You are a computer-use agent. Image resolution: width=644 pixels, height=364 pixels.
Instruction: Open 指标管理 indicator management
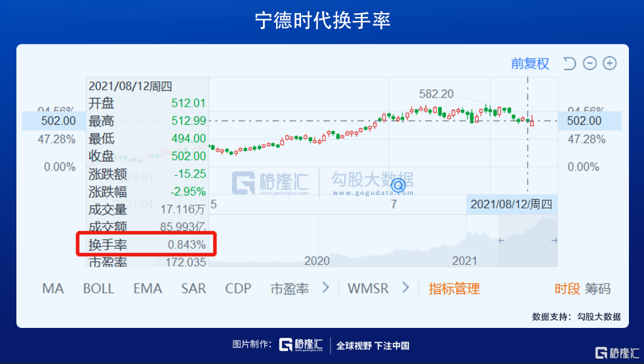[454, 289]
